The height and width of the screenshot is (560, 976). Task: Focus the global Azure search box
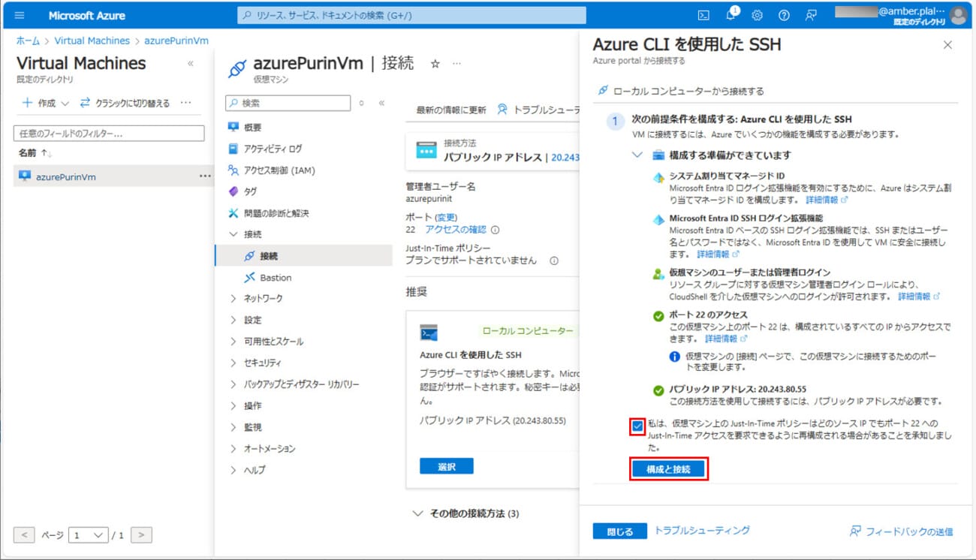click(x=411, y=15)
